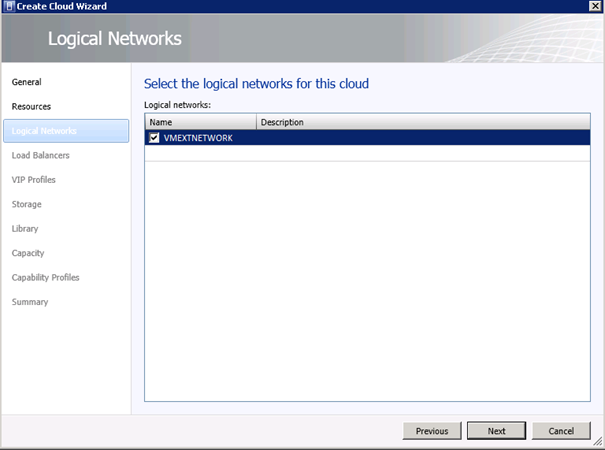Uncheck the VMEXTNETWORK checkbox

pyautogui.click(x=154, y=138)
